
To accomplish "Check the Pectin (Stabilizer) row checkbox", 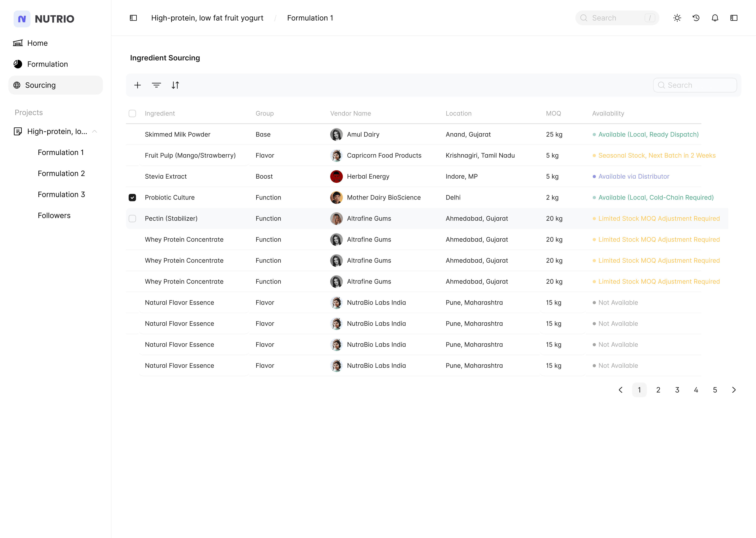I will tap(132, 219).
